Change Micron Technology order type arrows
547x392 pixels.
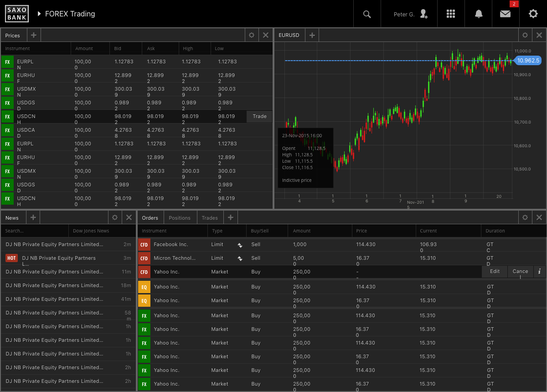click(x=240, y=258)
